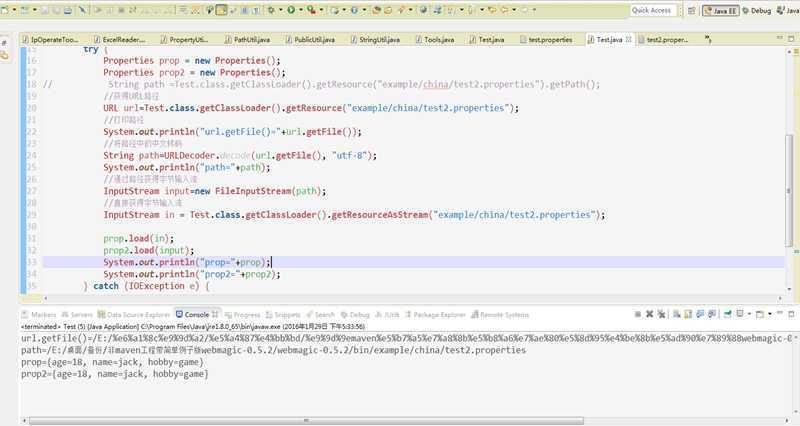Switch to the Debug perspective
800x426 pixels.
click(x=756, y=11)
